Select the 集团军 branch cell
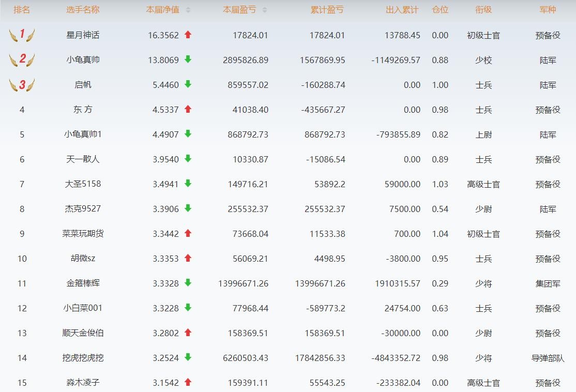Viewport: 576px width, 392px height. tap(548, 283)
